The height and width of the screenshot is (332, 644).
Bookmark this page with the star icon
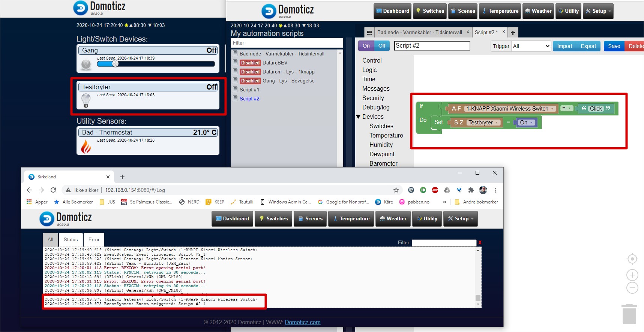pos(396,190)
